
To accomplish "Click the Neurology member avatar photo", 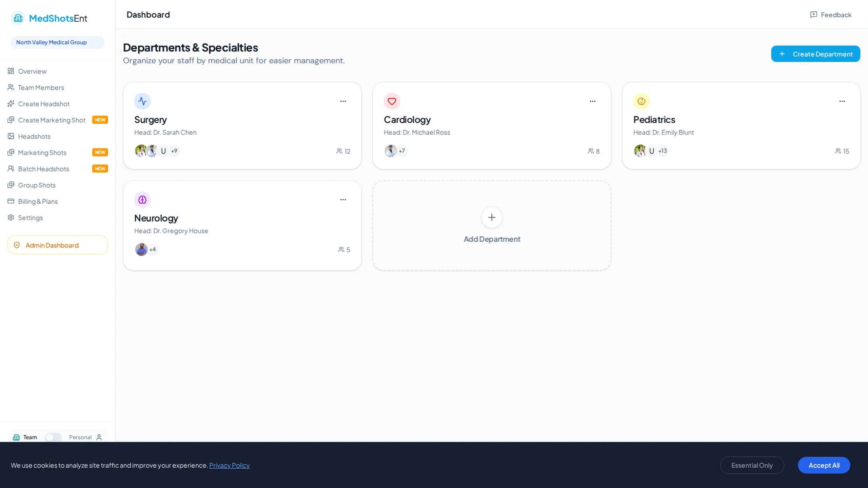I will click(141, 249).
